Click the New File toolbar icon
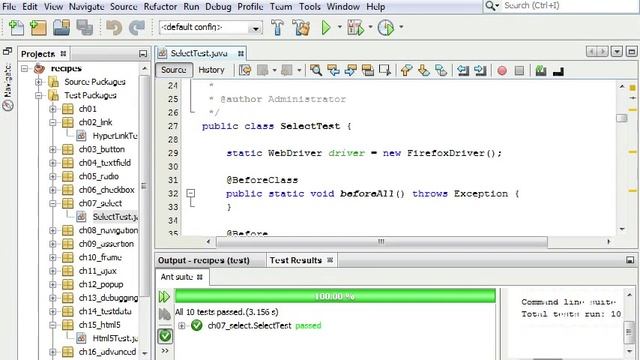Image resolution: width=640 pixels, height=360 pixels. [16, 27]
